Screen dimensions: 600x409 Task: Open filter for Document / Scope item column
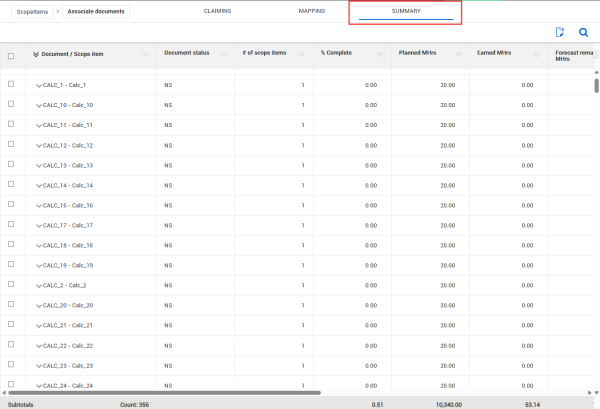click(x=145, y=55)
